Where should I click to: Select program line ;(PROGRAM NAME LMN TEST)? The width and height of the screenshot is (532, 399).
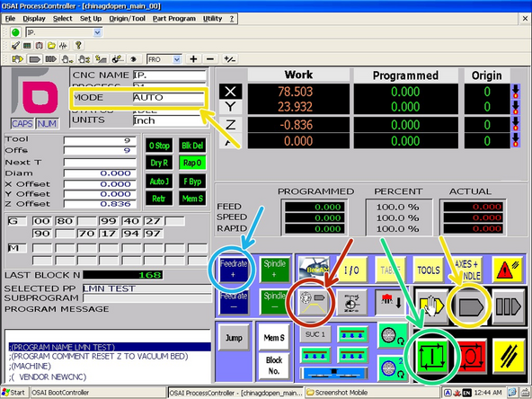(x=110, y=347)
